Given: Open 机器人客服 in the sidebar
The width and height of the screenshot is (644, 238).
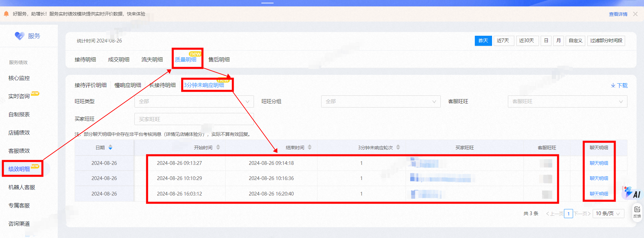Looking at the screenshot, I should tap(22, 187).
